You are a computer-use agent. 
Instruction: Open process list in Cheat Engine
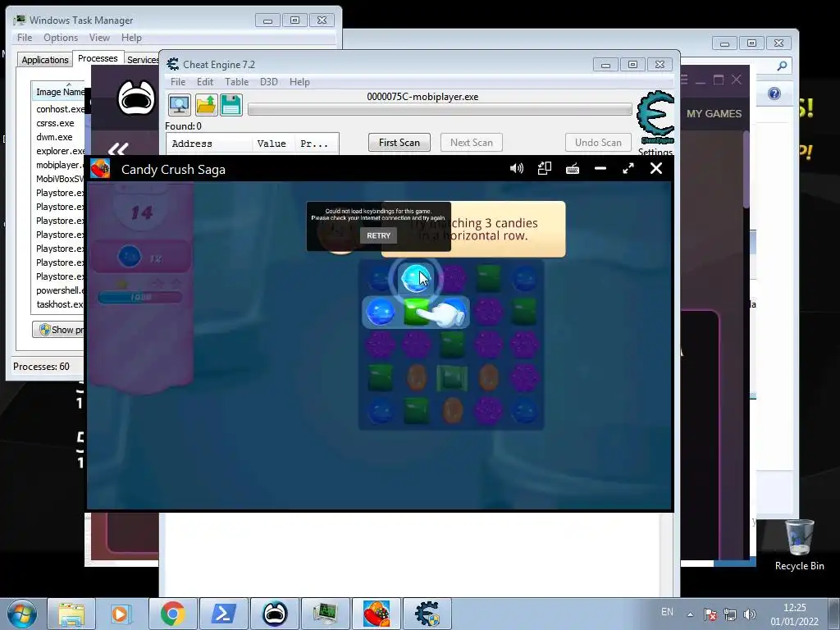click(180, 105)
